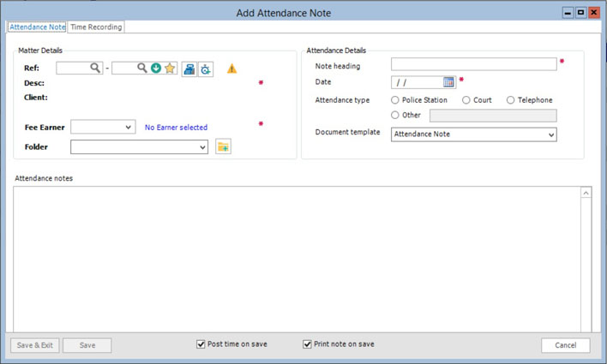Click the yellow warning triangle icon
The width and height of the screenshot is (607, 364).
click(231, 69)
